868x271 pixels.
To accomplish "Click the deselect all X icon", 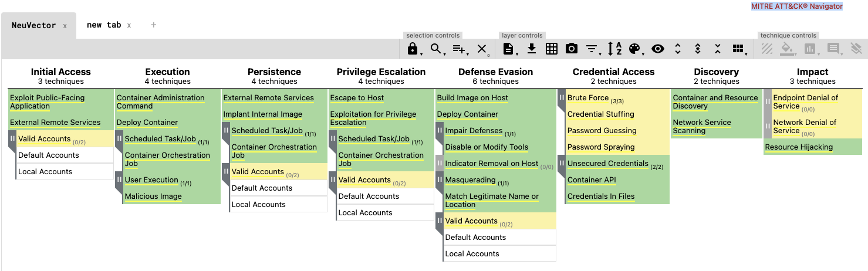I will (482, 49).
